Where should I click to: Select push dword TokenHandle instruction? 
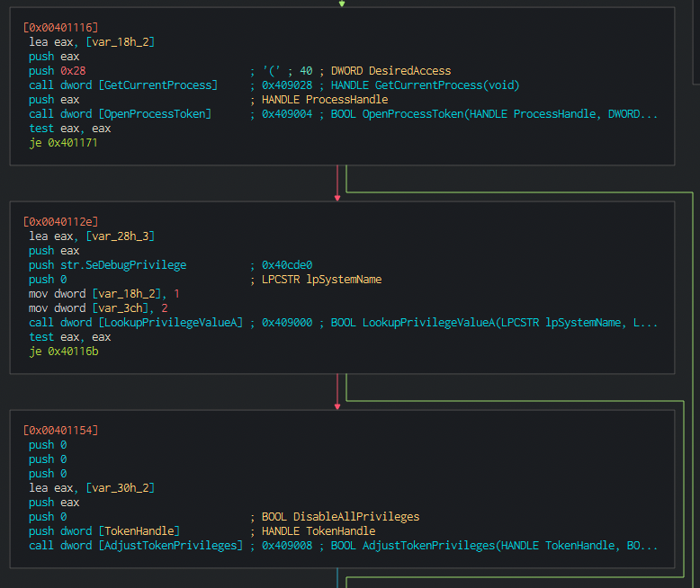[104, 531]
